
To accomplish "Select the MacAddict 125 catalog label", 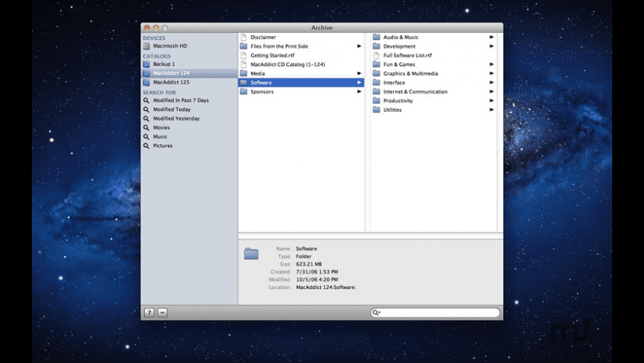I will coord(171,82).
